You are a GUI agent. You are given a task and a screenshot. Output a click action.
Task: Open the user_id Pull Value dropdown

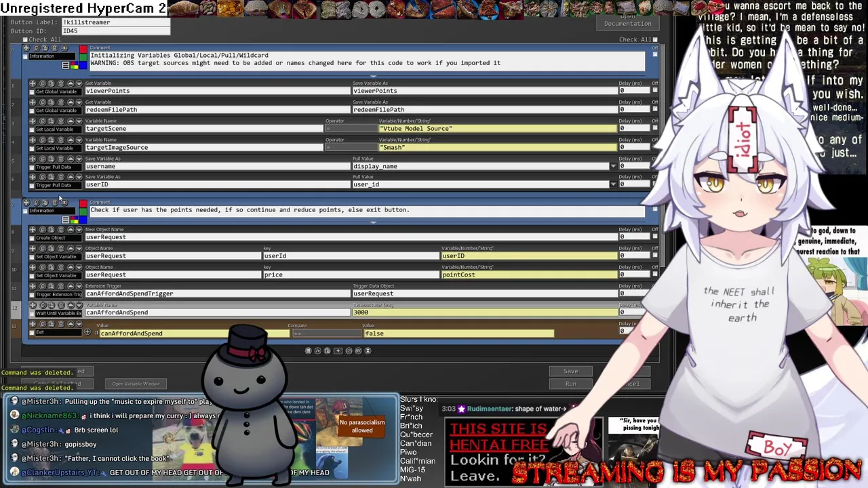613,184
